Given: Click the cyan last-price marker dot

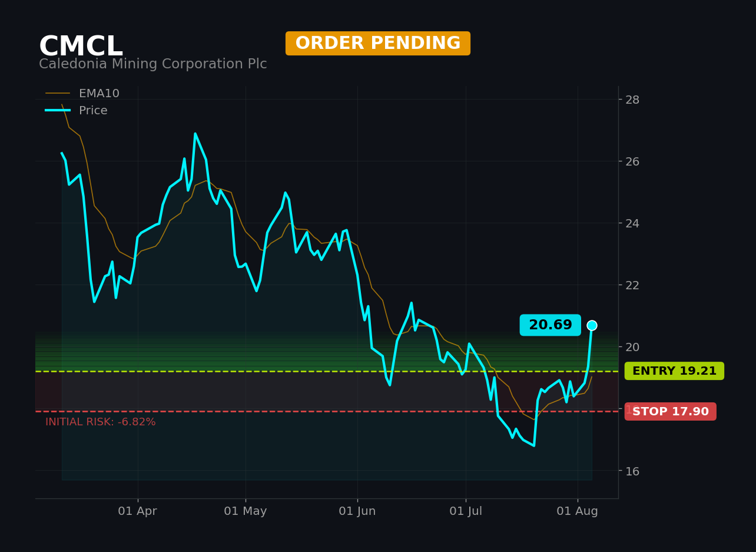Looking at the screenshot, I should point(592,325).
